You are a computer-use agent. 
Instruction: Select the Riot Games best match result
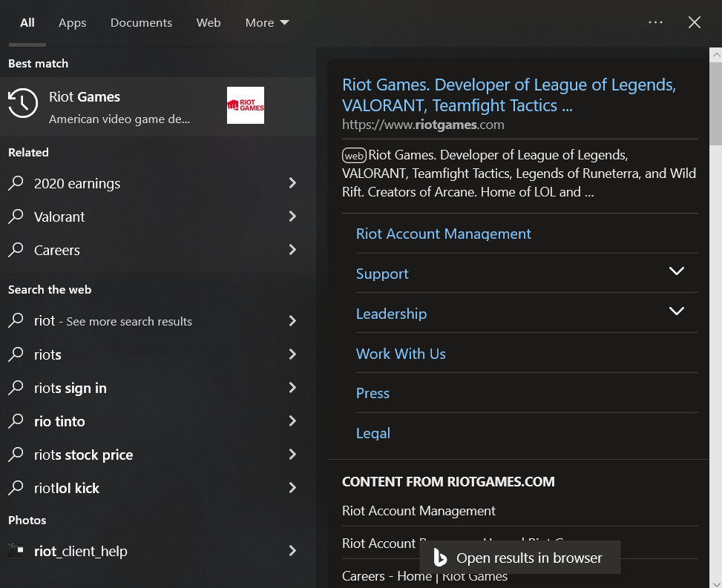tap(158, 106)
